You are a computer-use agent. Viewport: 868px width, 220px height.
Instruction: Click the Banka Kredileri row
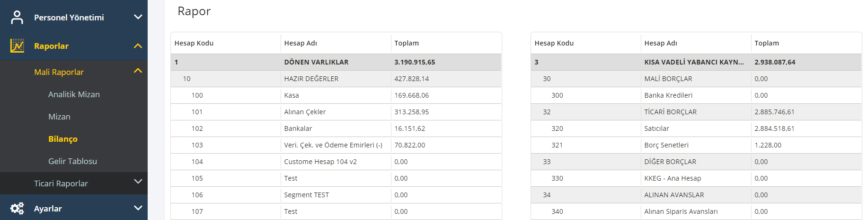668,95
